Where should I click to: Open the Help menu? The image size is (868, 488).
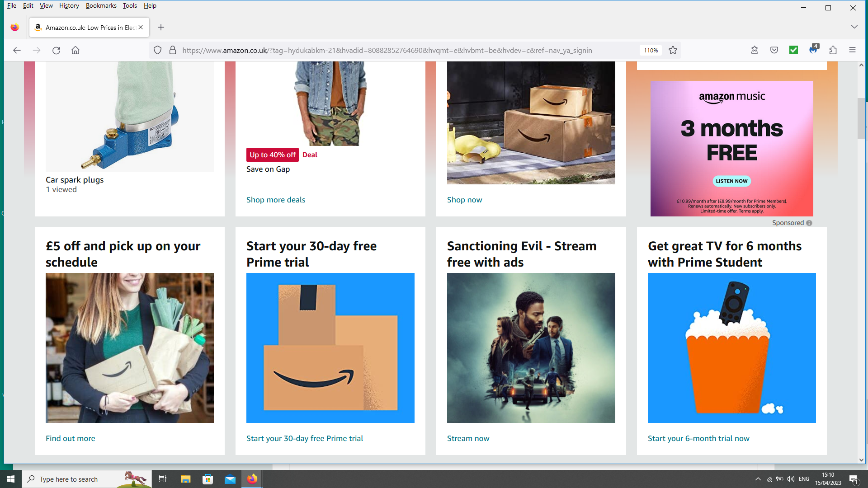click(x=150, y=5)
